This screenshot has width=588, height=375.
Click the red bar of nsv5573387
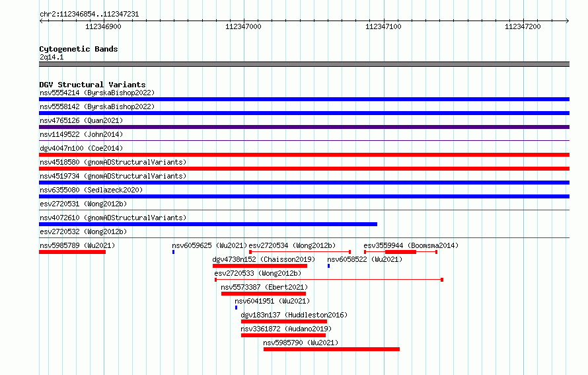(x=264, y=294)
